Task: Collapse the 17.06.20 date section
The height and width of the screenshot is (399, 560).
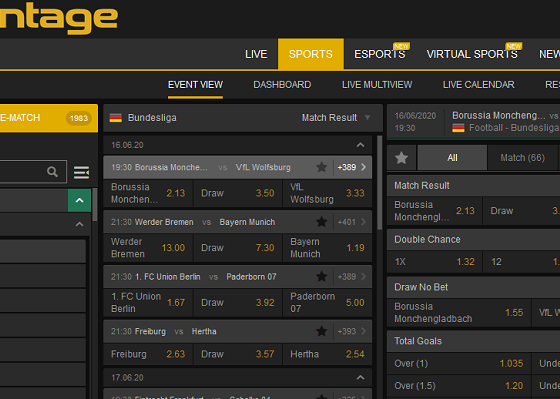Action: click(360, 378)
